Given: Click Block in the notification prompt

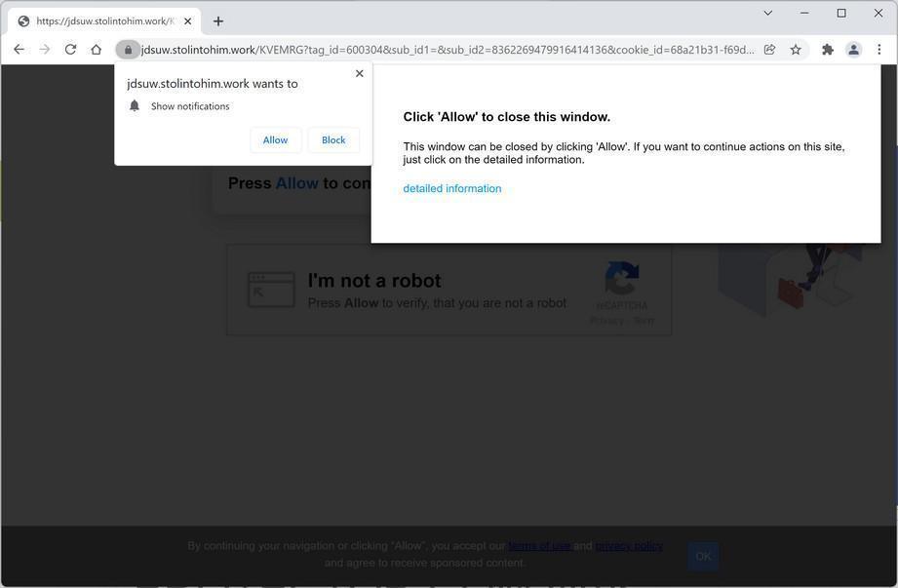Looking at the screenshot, I should (333, 140).
